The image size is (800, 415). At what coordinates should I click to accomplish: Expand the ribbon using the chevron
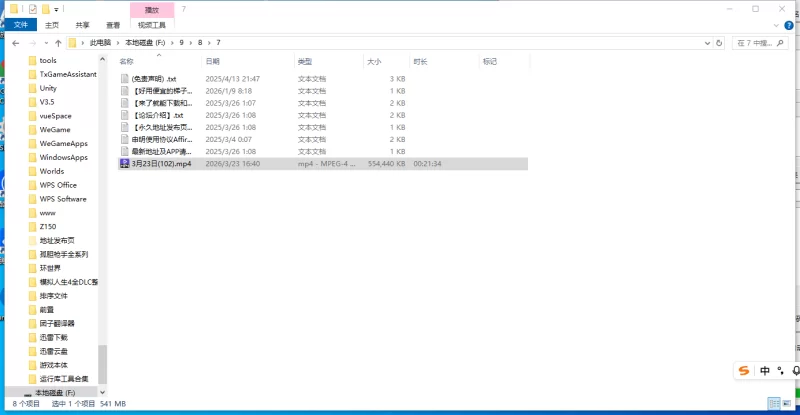tap(776, 26)
